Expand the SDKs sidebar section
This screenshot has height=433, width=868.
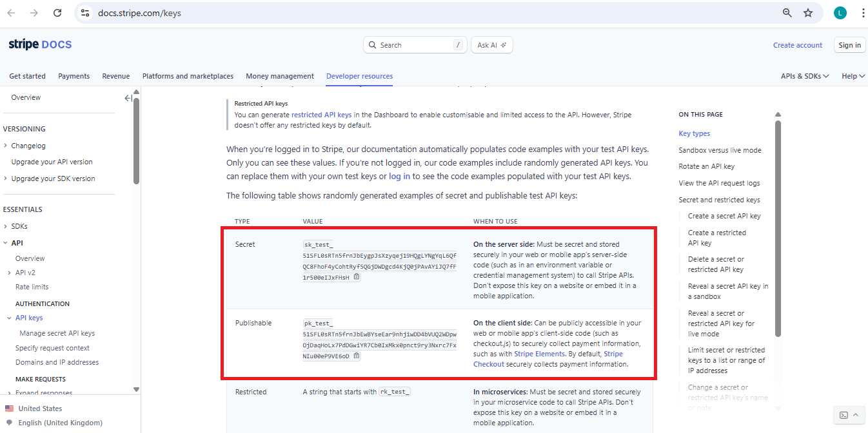click(x=6, y=226)
